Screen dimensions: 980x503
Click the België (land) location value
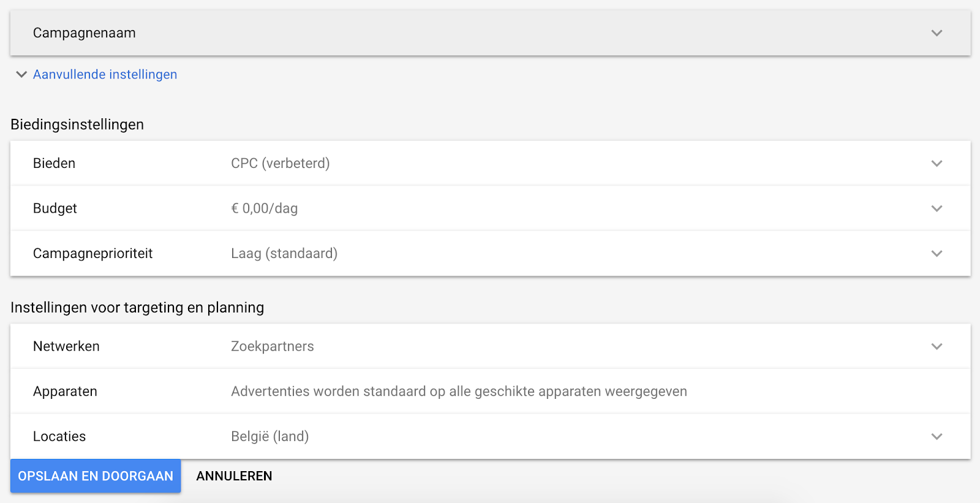coord(269,436)
